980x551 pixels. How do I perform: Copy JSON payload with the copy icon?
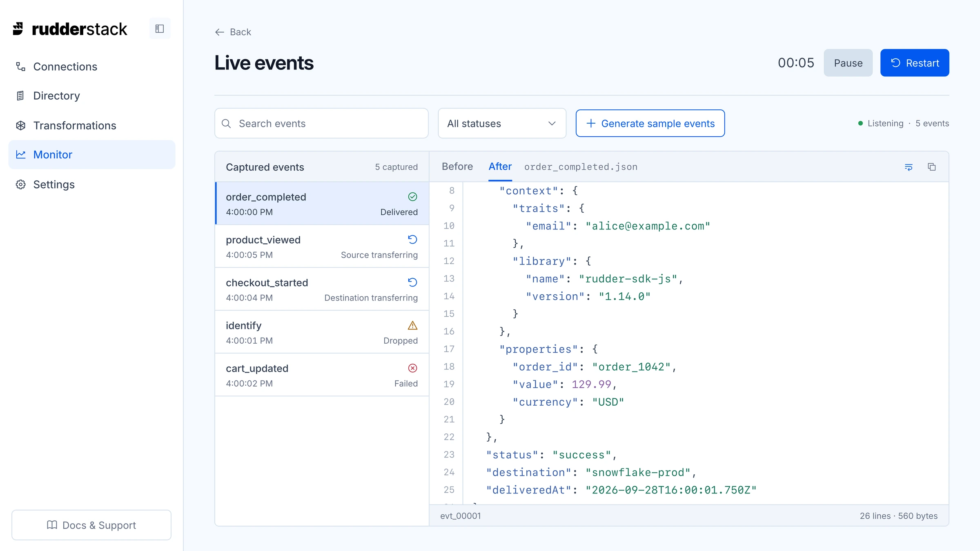point(932,167)
